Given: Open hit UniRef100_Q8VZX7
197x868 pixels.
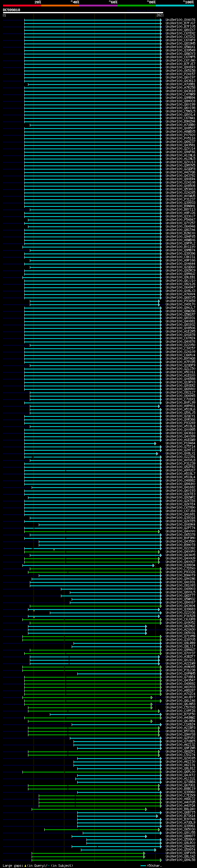Looking at the screenshot, I should tap(180, 30).
